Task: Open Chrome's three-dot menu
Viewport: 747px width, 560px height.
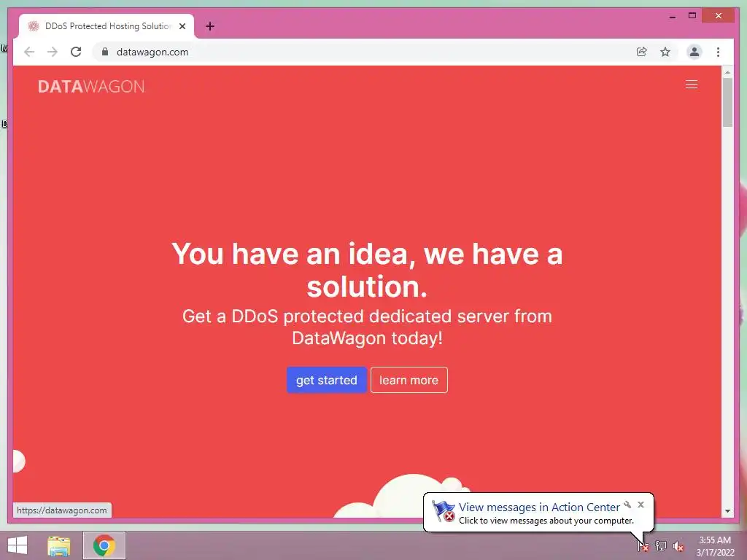Action: pos(718,52)
